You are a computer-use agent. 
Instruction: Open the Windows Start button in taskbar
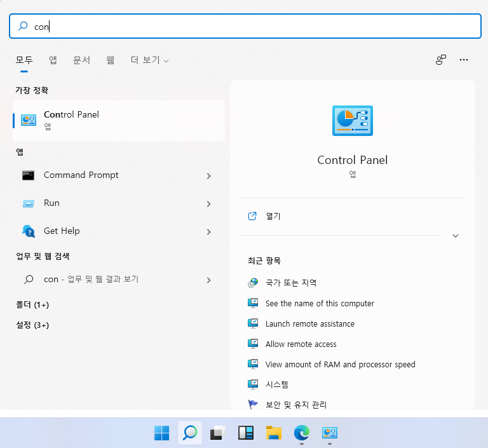162,433
